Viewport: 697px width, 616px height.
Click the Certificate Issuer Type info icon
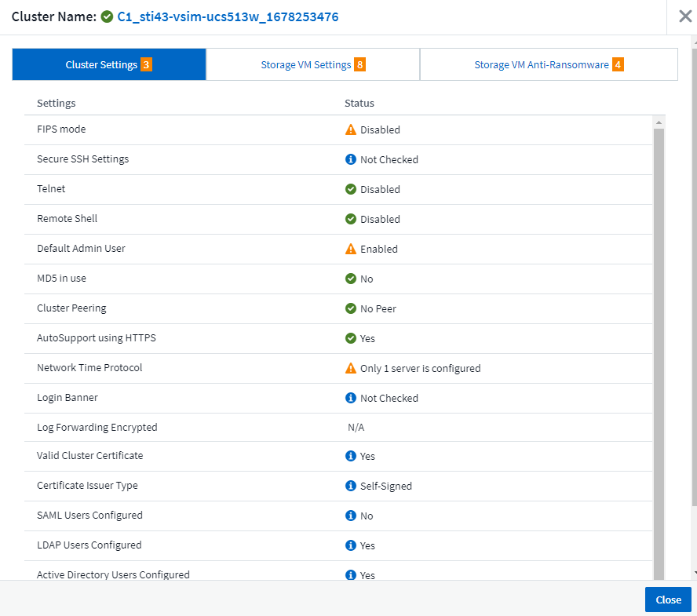pos(351,486)
